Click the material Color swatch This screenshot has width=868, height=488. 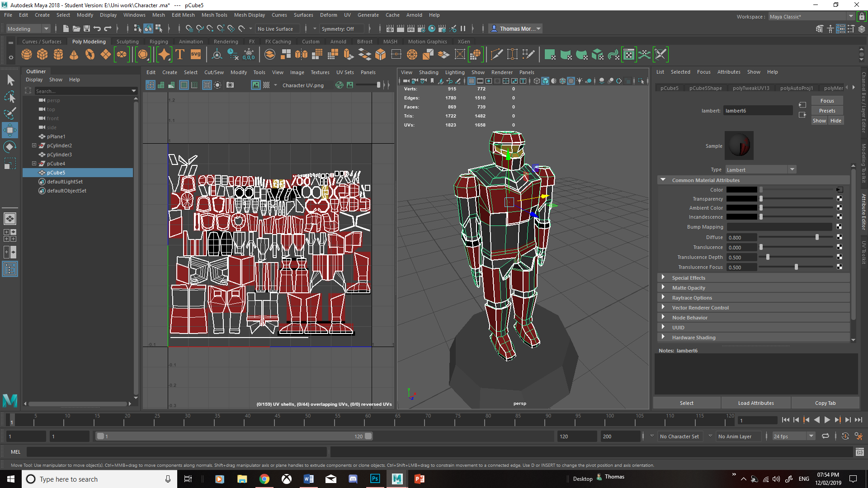(x=741, y=190)
